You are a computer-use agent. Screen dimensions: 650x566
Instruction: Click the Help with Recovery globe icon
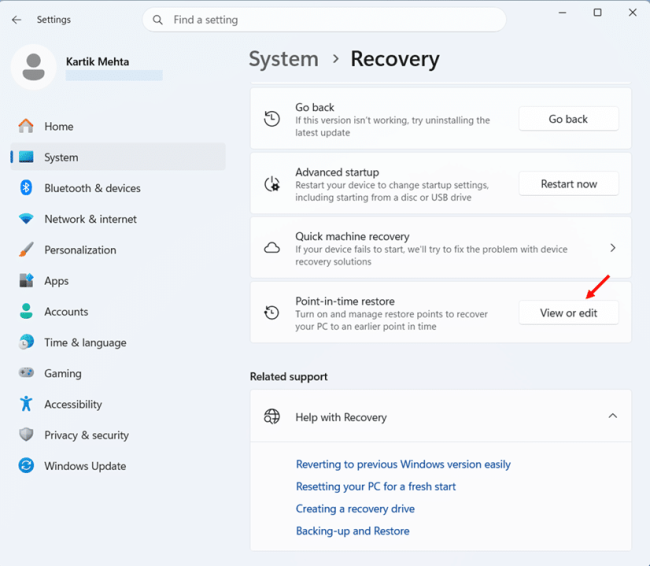coord(272,416)
